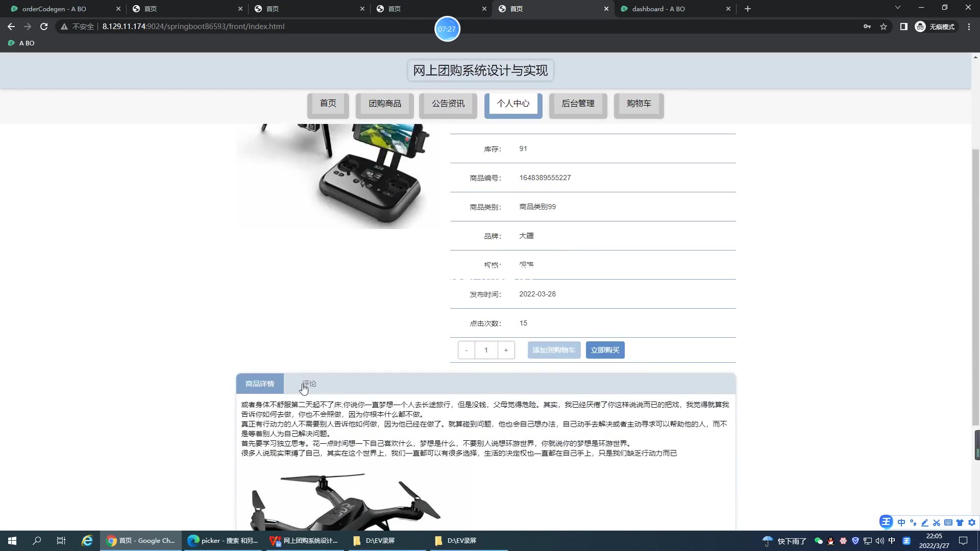The height and width of the screenshot is (551, 980).
Task: Toggle Chrome side panel icon
Action: pyautogui.click(x=903, y=27)
